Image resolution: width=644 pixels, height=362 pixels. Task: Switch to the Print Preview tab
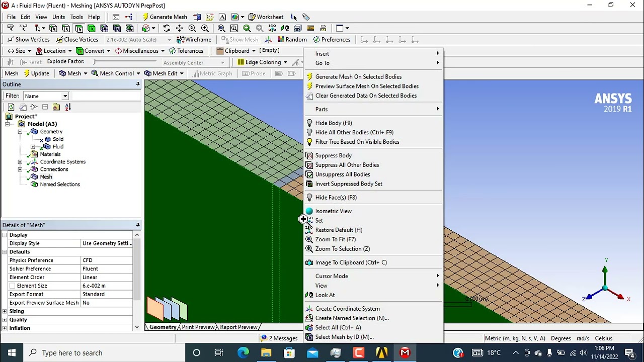point(198,327)
